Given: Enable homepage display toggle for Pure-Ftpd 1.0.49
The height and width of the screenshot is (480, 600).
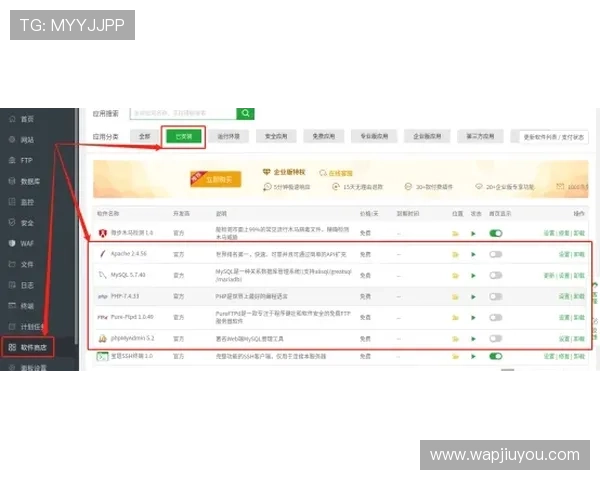Looking at the screenshot, I should pos(496,317).
